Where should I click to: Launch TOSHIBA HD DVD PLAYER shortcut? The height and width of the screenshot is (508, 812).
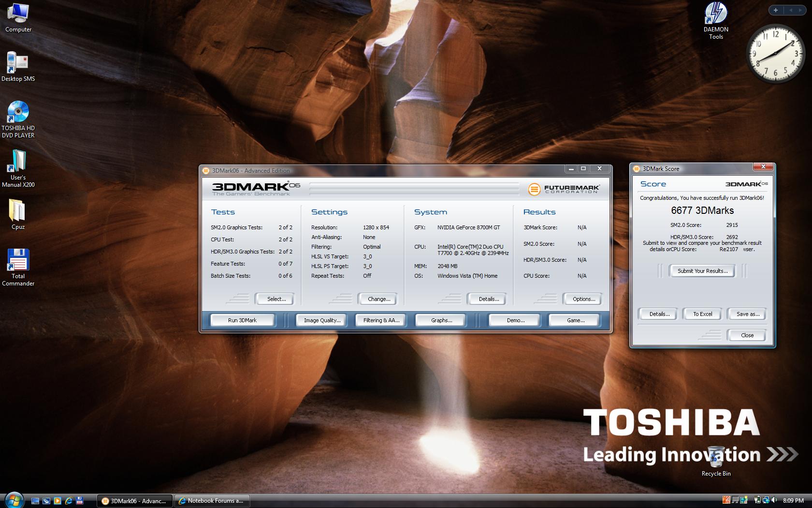18,119
